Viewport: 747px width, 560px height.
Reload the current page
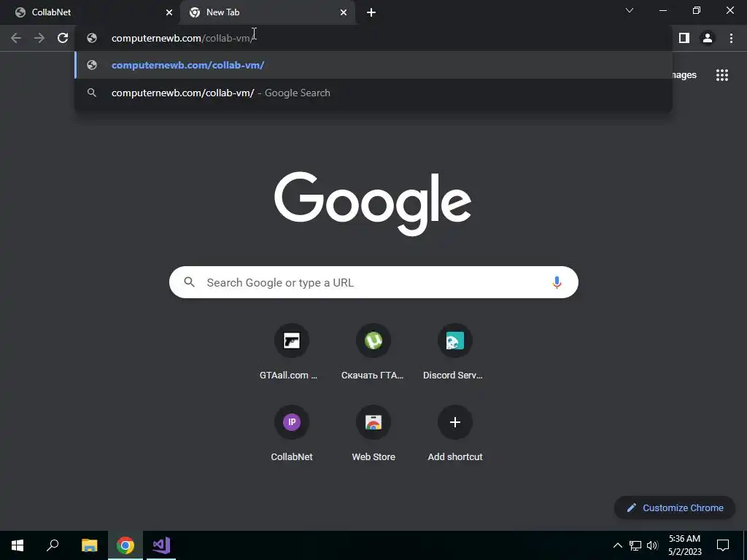point(63,38)
